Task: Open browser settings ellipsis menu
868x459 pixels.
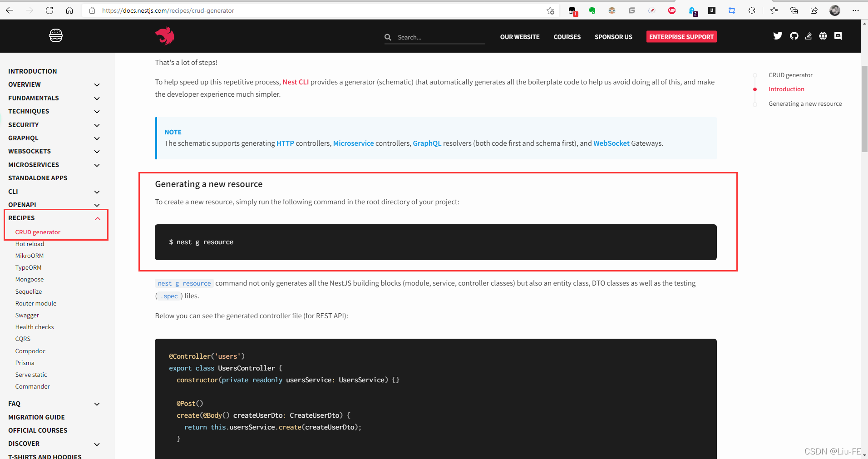Action: pos(856,10)
